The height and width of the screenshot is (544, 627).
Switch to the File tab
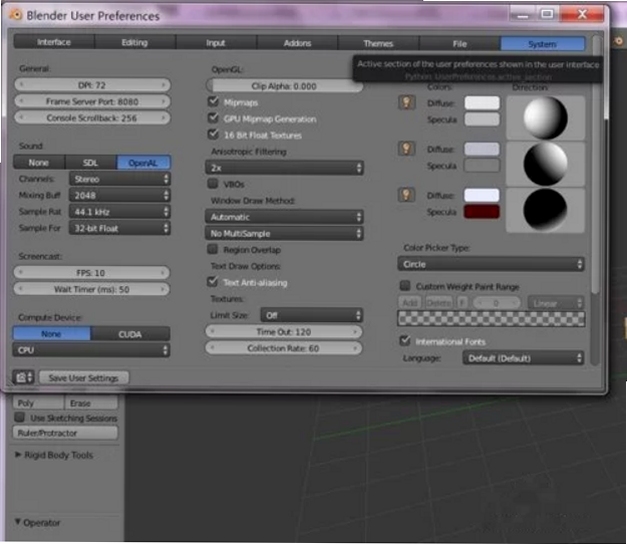tap(459, 44)
